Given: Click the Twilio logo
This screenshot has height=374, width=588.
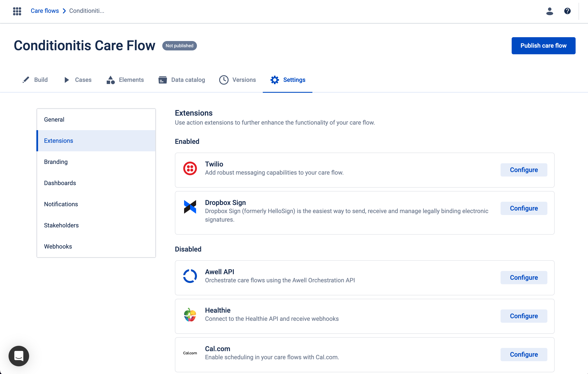Looking at the screenshot, I should (x=190, y=168).
